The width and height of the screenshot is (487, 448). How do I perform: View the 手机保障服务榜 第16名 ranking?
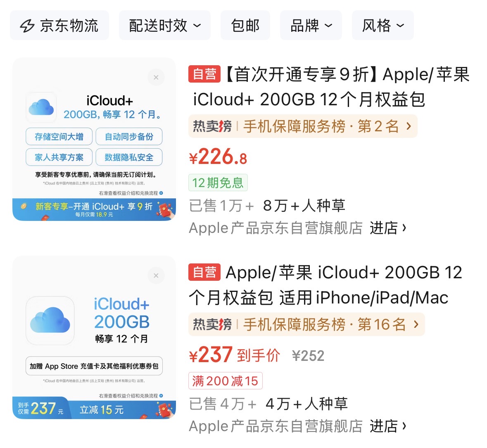coord(306,325)
